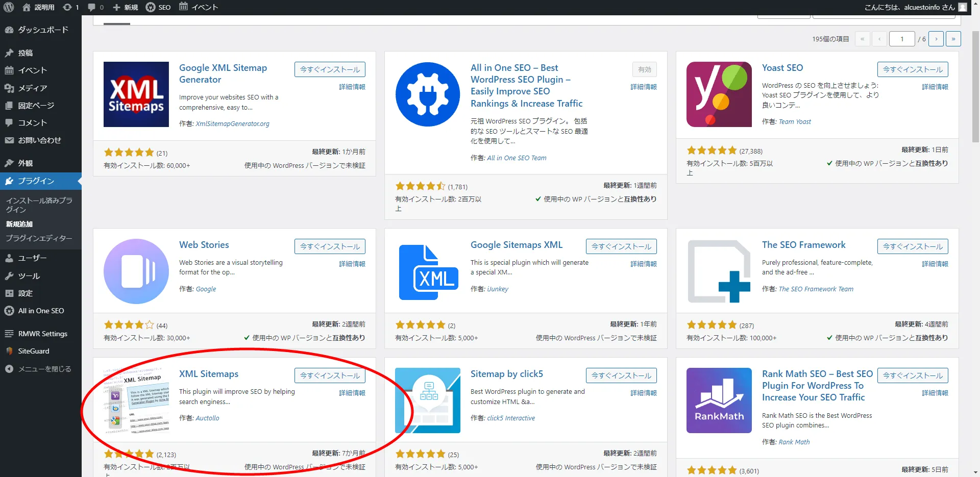This screenshot has height=477, width=980.
Task: Click the SiteGuard shield icon in sidebar
Action: pyautogui.click(x=9, y=351)
